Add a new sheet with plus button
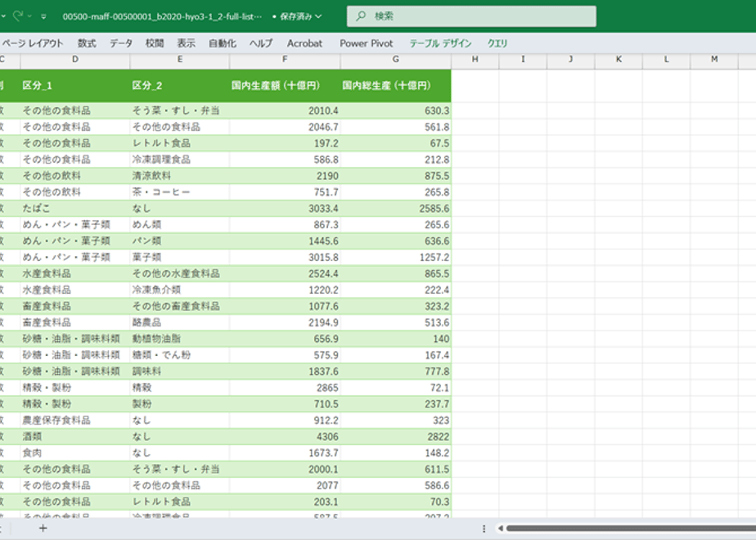The width and height of the screenshot is (756, 540). tap(43, 529)
